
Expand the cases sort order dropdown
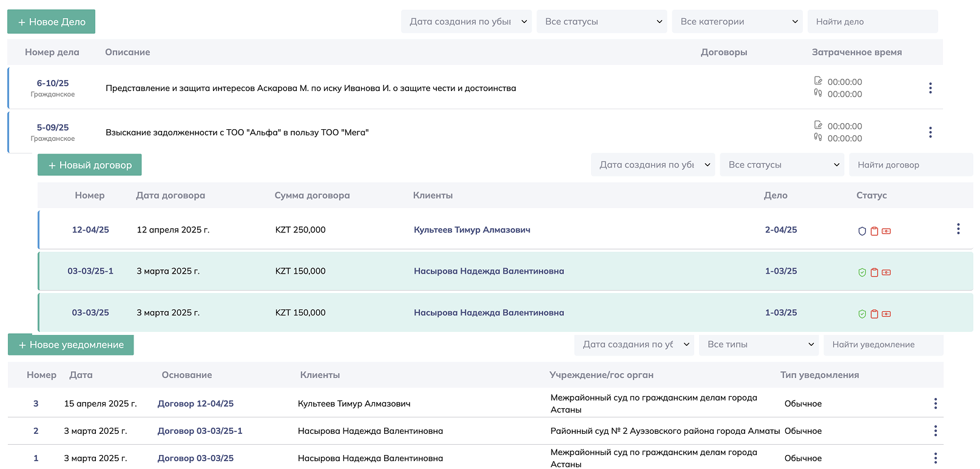[x=466, y=22]
